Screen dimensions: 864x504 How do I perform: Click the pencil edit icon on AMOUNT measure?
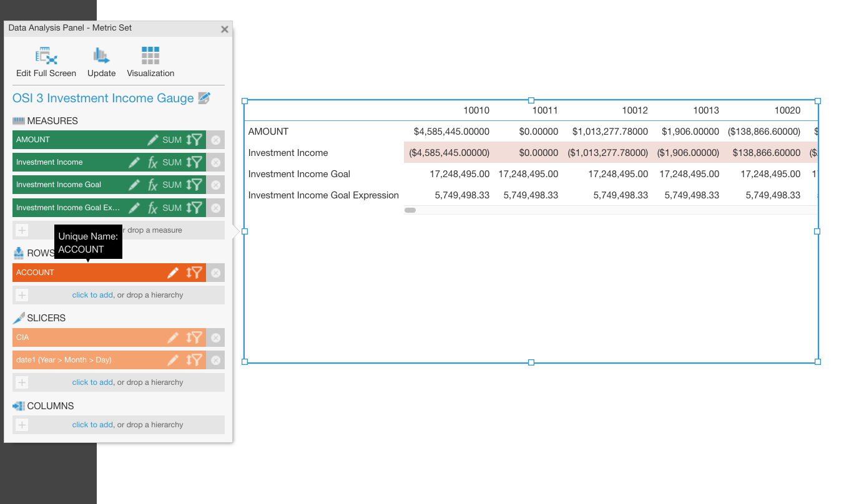[x=153, y=140]
